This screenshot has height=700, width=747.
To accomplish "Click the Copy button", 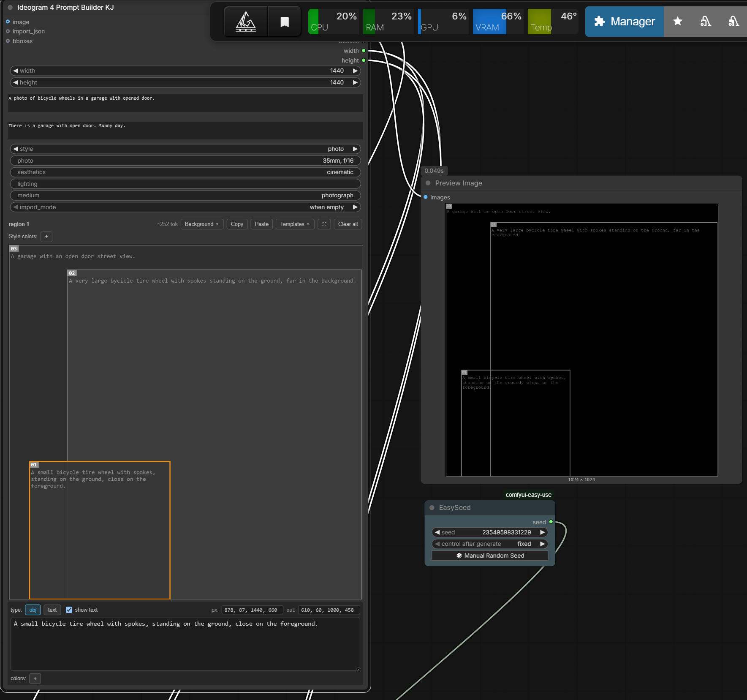I will (x=237, y=224).
